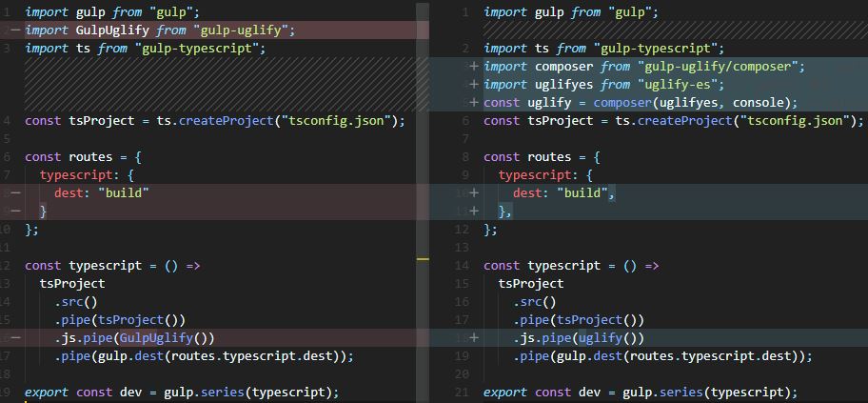This screenshot has width=868, height=403.
Task: Click const routes = { in original pane
Action: (x=83, y=157)
